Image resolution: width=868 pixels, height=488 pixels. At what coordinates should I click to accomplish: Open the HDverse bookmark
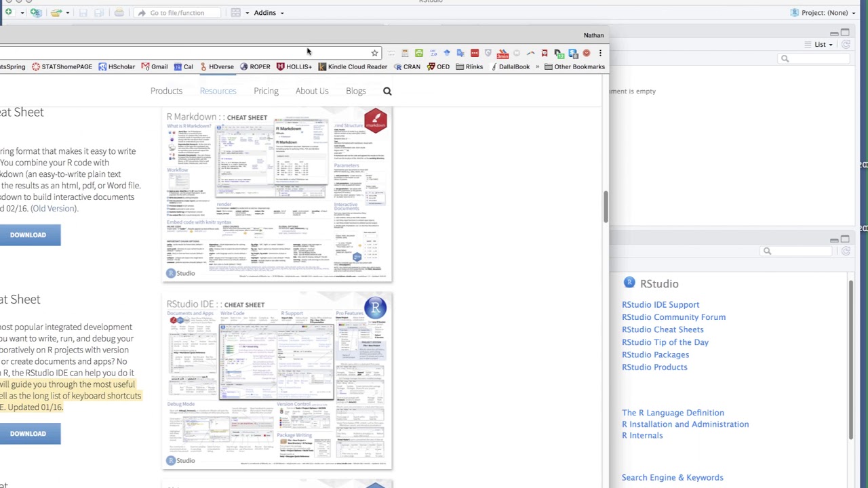point(216,66)
